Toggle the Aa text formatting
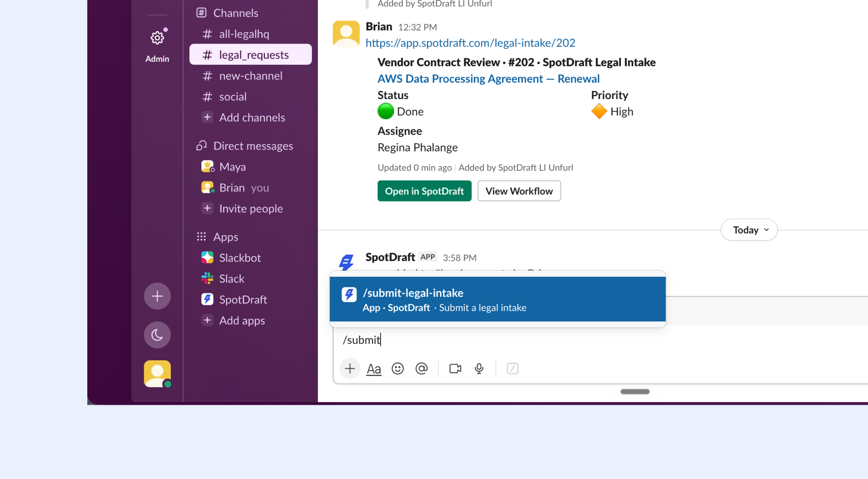Screen dimensions: 868x479 374,369
